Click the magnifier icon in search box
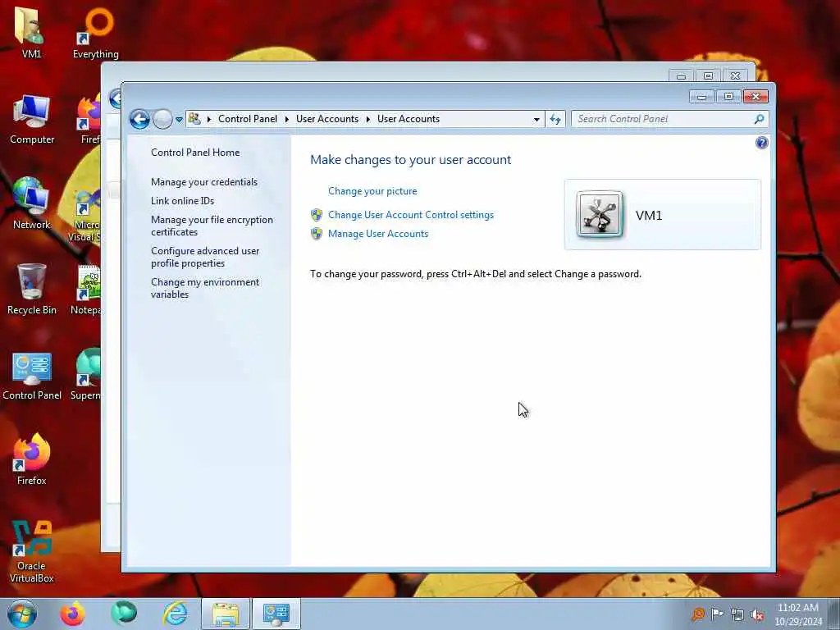This screenshot has height=630, width=840. coord(759,119)
